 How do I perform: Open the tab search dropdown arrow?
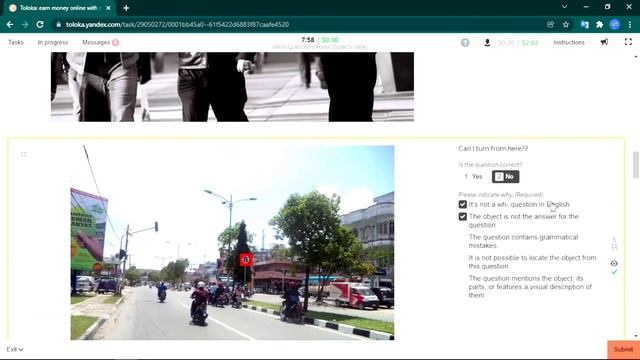coord(564,7)
